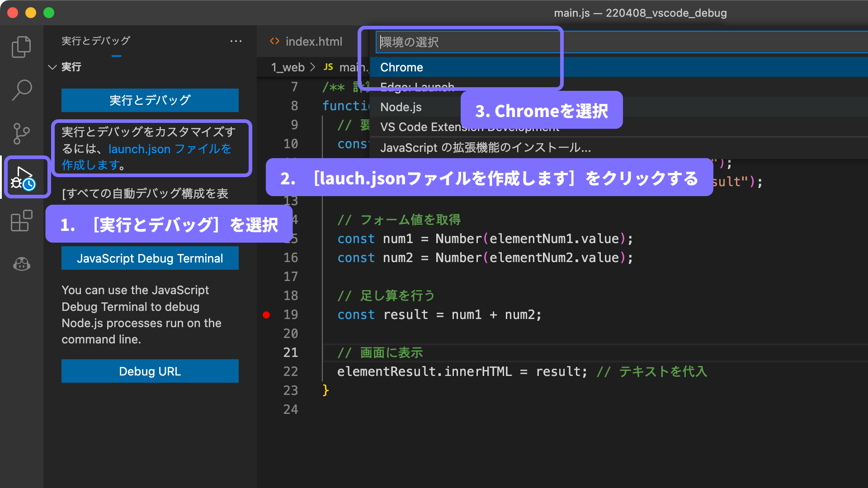This screenshot has width=868, height=488.
Task: Click the 1_web breadcrumb folder
Action: (288, 67)
